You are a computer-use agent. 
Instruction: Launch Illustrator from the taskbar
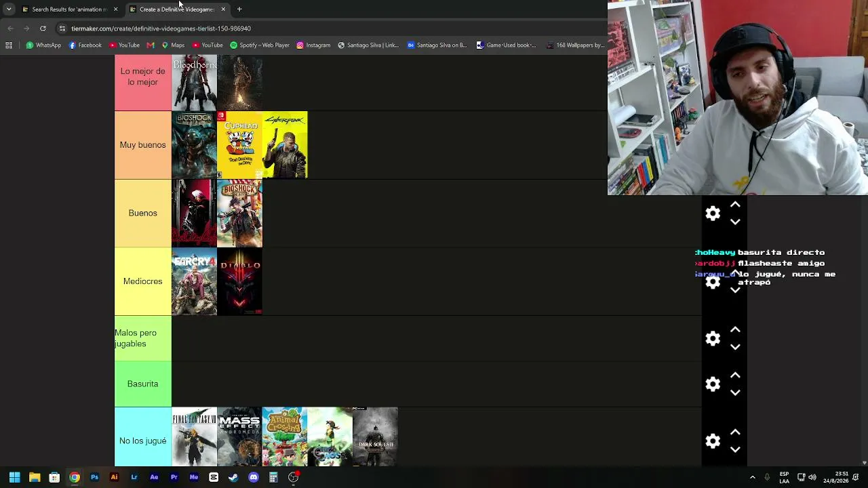114,477
